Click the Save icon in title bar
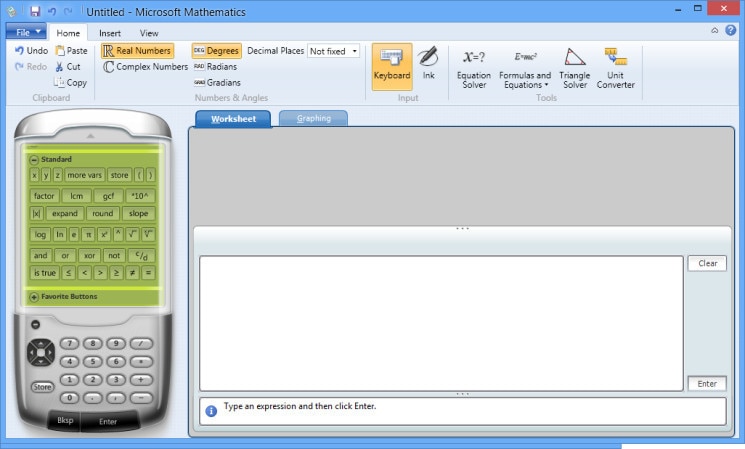The height and width of the screenshot is (449, 745). pos(35,11)
